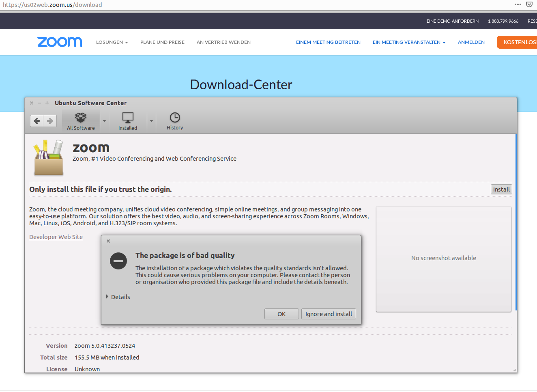
Task: Open the LÖSUNGEN dropdown menu
Action: tap(112, 42)
